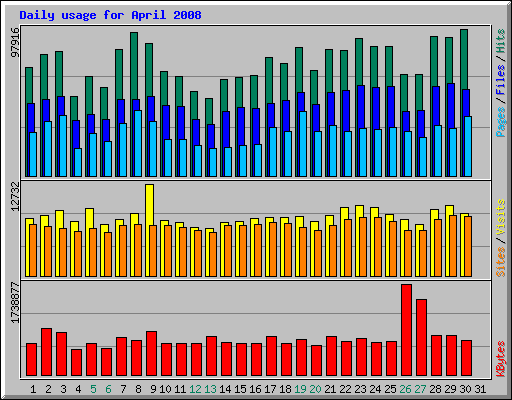Click day label 15 on the axis

(x=240, y=389)
